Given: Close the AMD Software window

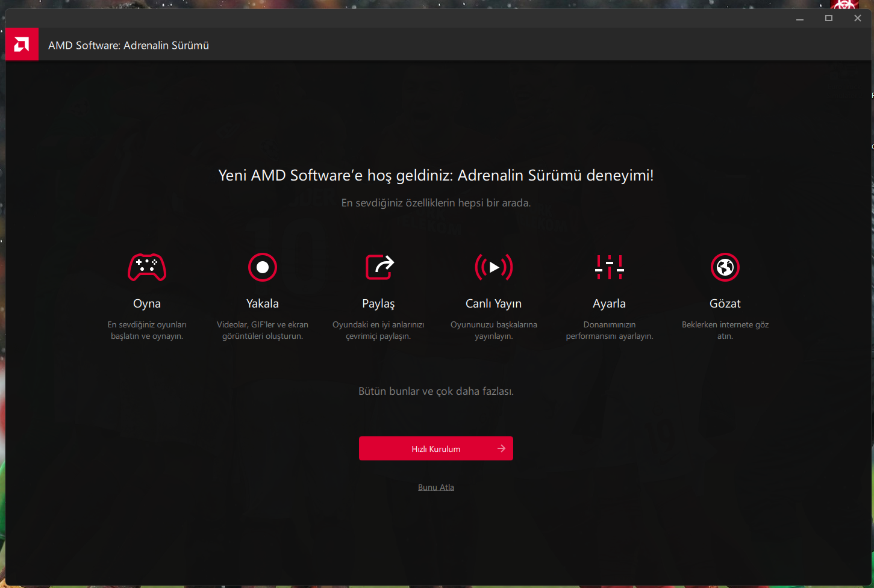Looking at the screenshot, I should [858, 19].
